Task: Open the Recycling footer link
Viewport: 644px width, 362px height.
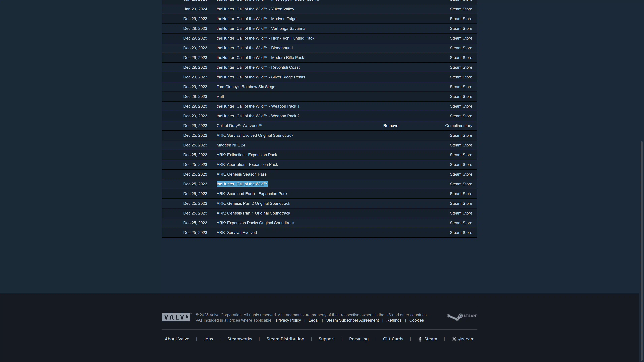Action: (359, 339)
